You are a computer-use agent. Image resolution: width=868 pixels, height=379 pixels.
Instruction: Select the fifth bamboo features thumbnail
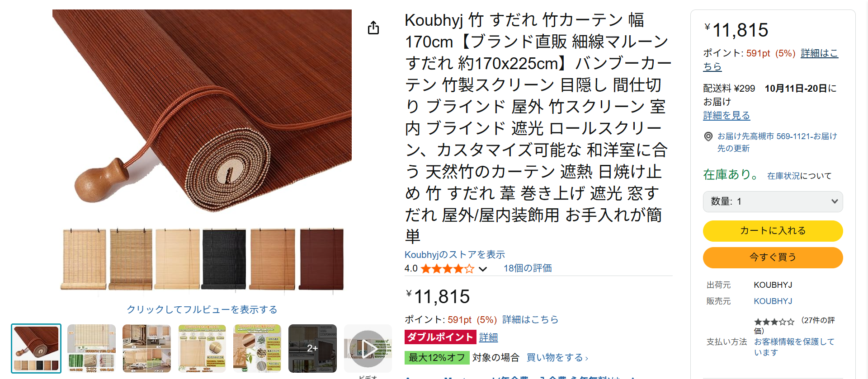(x=257, y=348)
